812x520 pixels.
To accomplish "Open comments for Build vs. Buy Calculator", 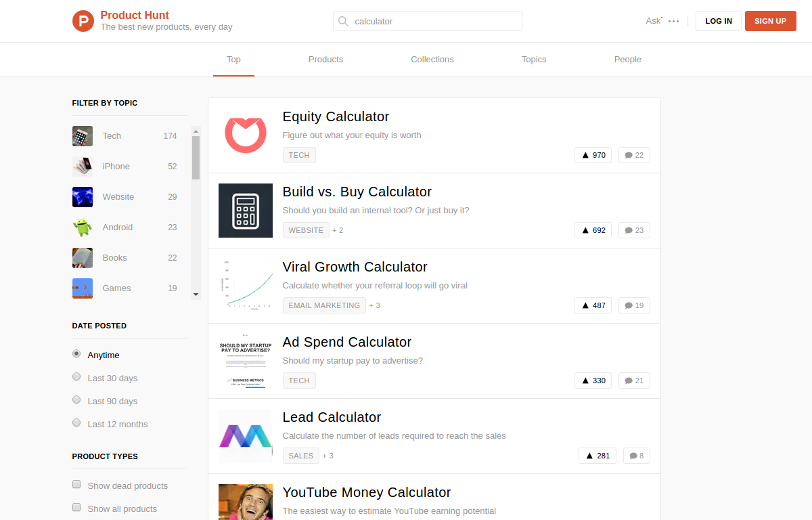I will coord(634,230).
